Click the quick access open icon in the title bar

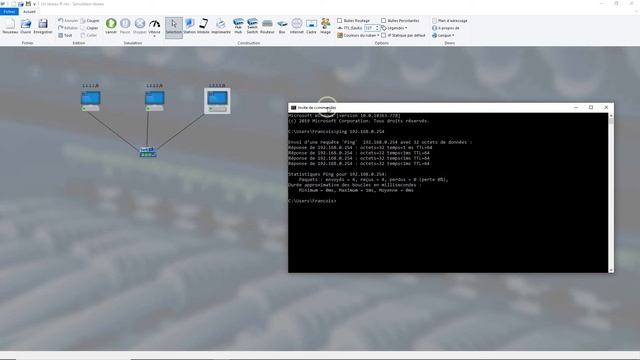click(21, 4)
